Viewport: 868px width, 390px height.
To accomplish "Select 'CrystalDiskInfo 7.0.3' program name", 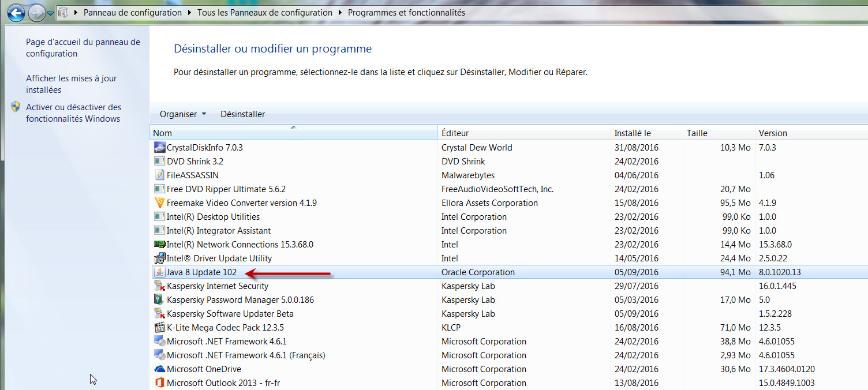I will [x=205, y=148].
